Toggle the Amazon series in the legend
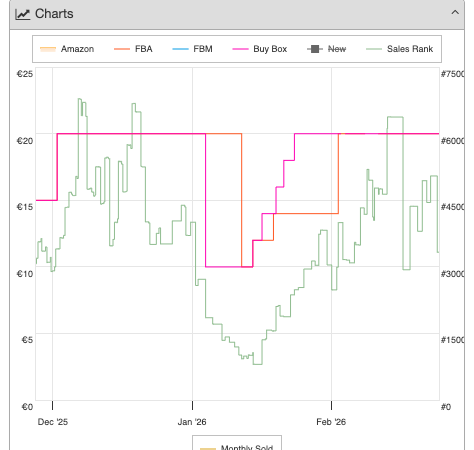Screen dimensions: 474x450 coord(67,49)
